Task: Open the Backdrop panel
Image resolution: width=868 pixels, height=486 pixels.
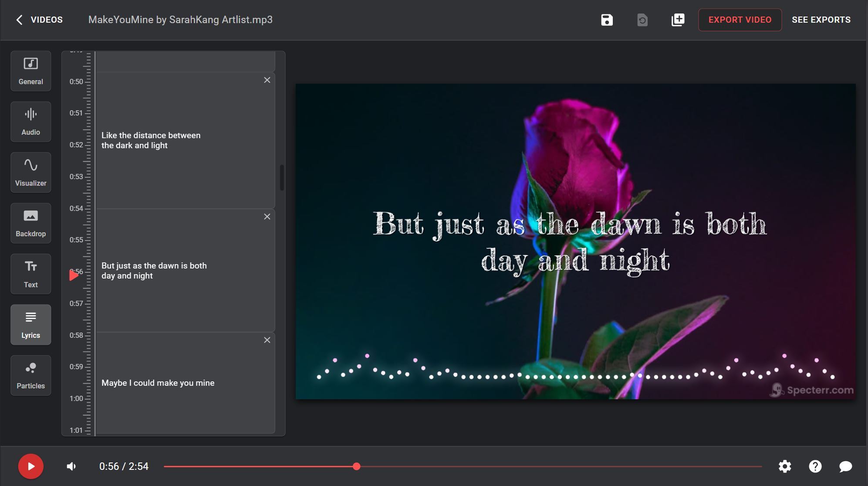Action: (30, 223)
